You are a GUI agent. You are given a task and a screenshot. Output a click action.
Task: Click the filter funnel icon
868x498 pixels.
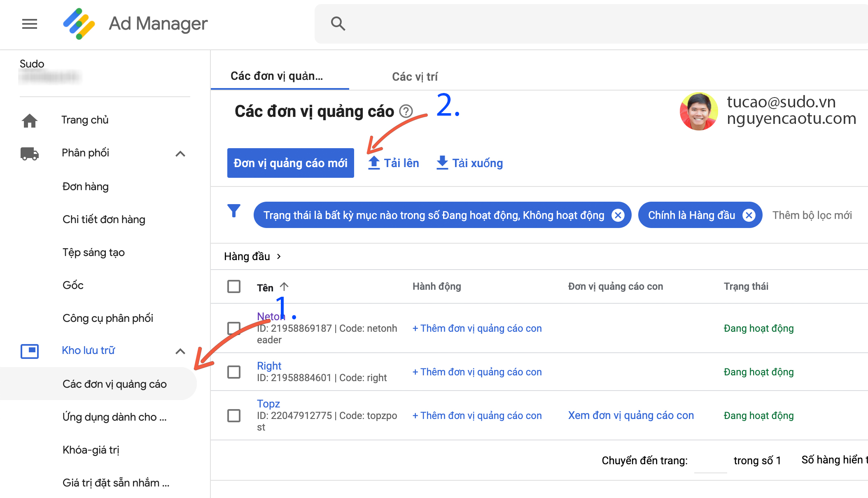pos(234,211)
